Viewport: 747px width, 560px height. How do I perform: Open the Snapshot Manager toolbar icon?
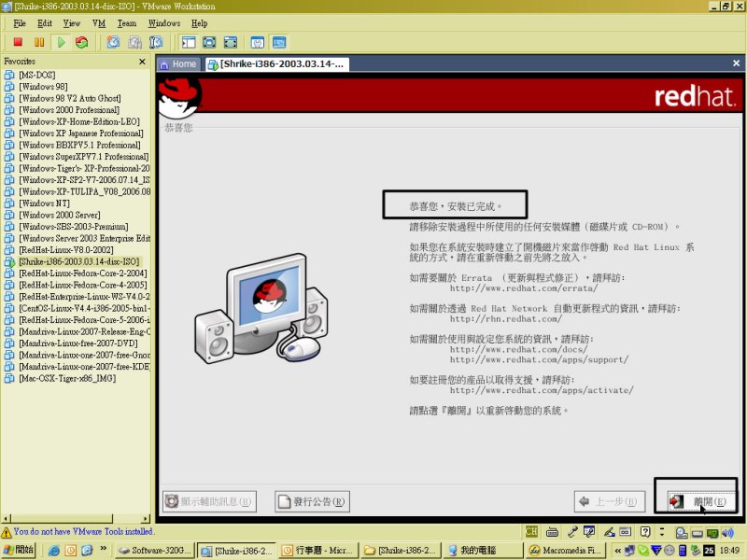coord(156,42)
